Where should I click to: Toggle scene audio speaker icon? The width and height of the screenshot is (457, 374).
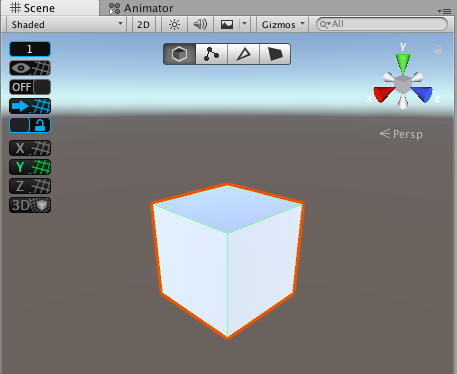click(x=200, y=25)
